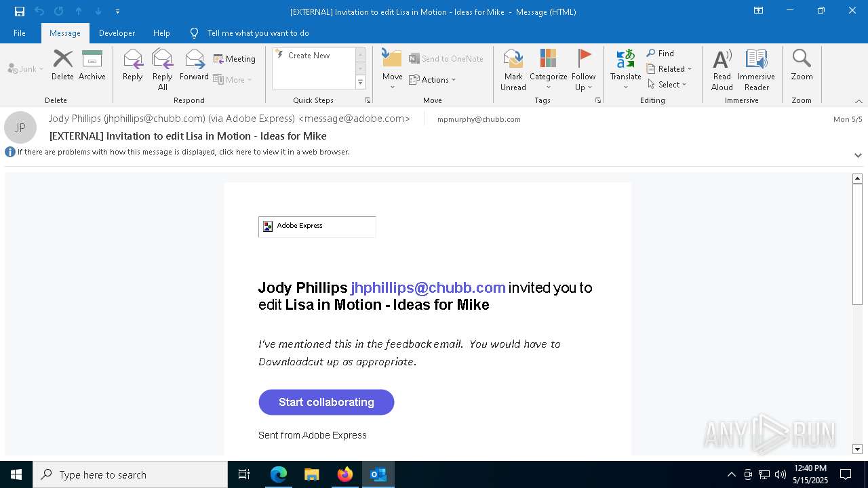Collapse the ribbon chevron

point(859,101)
